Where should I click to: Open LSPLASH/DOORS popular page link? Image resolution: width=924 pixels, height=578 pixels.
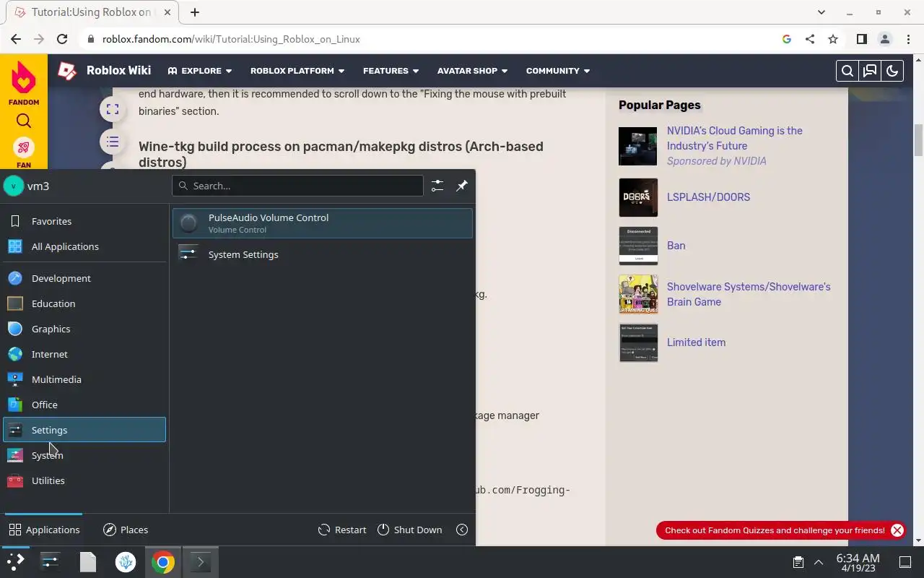pyautogui.click(x=708, y=197)
